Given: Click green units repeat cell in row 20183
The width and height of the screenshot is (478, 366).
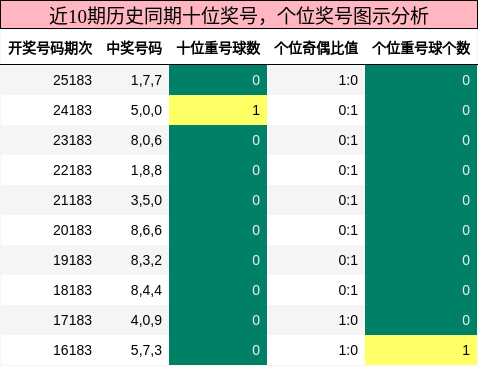Looking at the screenshot, I should tap(421, 230).
